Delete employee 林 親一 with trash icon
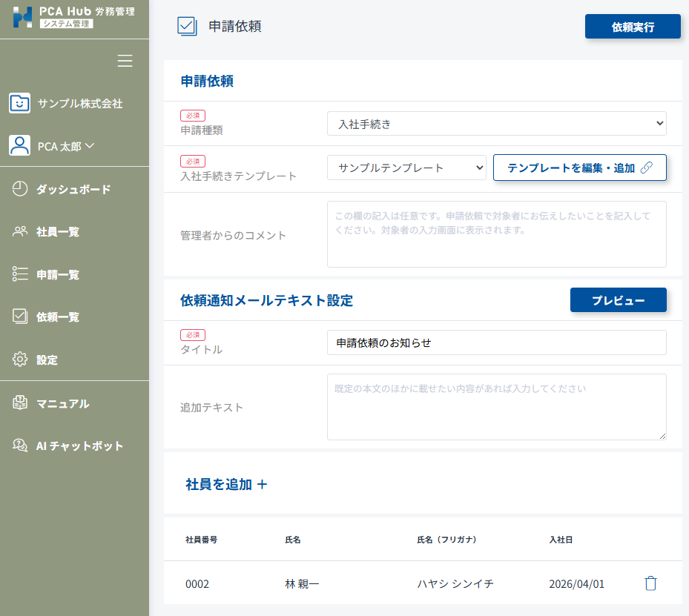The height and width of the screenshot is (616, 689). [650, 583]
